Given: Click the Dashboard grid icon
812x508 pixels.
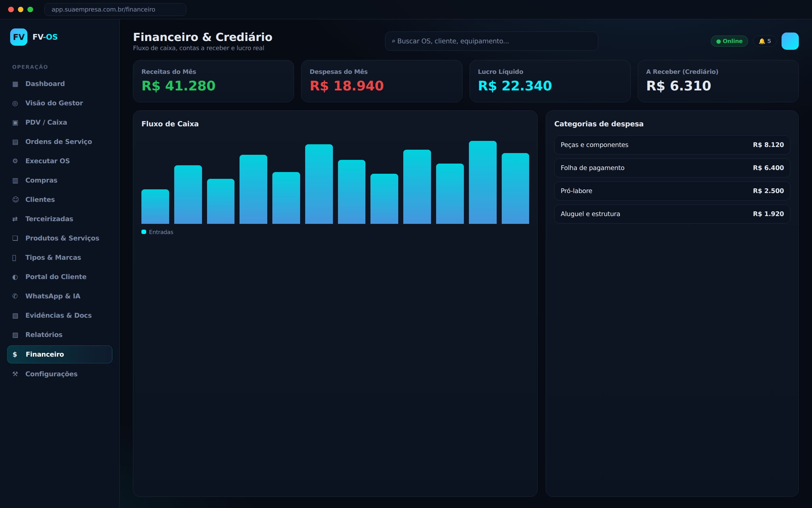Looking at the screenshot, I should [15, 84].
